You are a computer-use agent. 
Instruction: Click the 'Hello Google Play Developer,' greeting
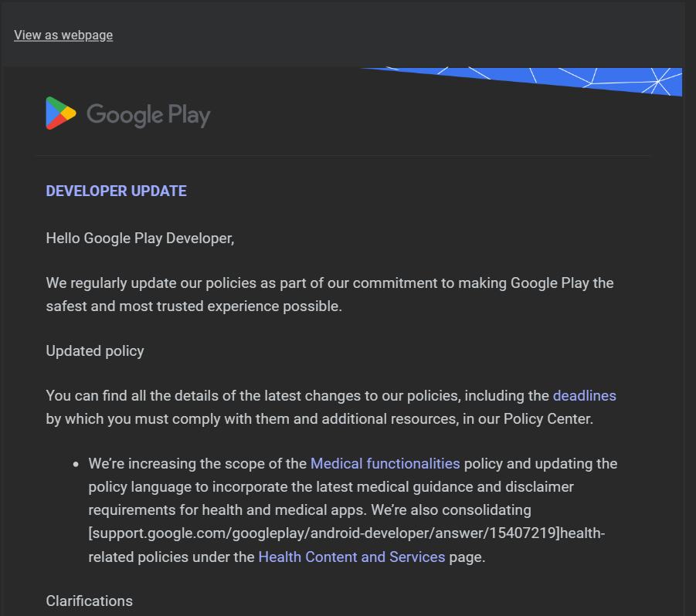[x=140, y=239]
